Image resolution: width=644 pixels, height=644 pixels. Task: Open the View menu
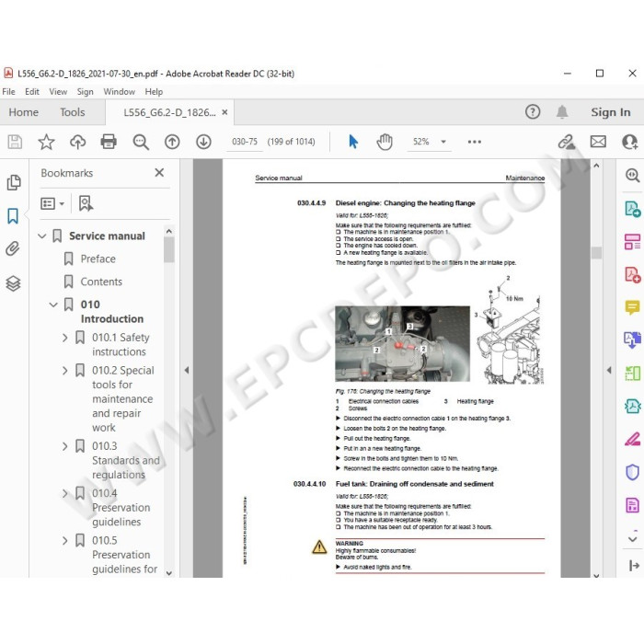pyautogui.click(x=58, y=92)
